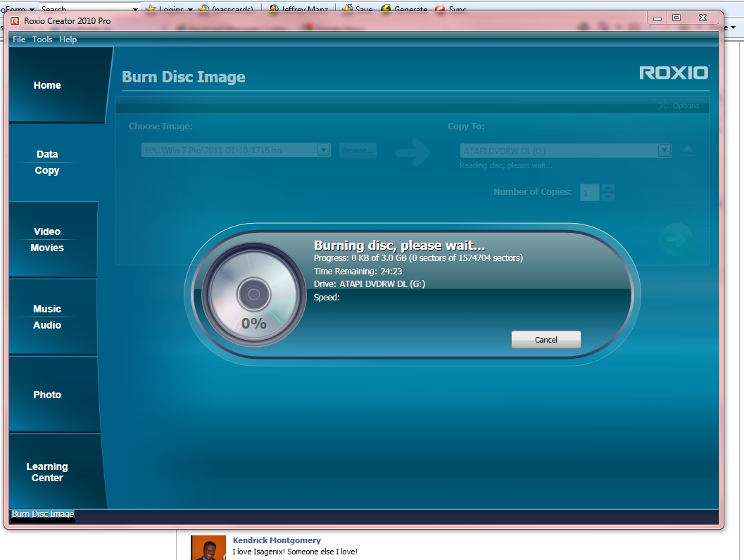
Task: Maximize the Roxio Creator window
Action: pyautogui.click(x=676, y=18)
